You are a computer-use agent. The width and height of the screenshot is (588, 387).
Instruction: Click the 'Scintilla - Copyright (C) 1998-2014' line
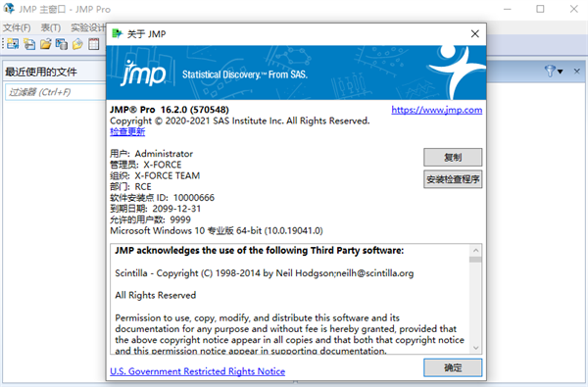pos(265,273)
